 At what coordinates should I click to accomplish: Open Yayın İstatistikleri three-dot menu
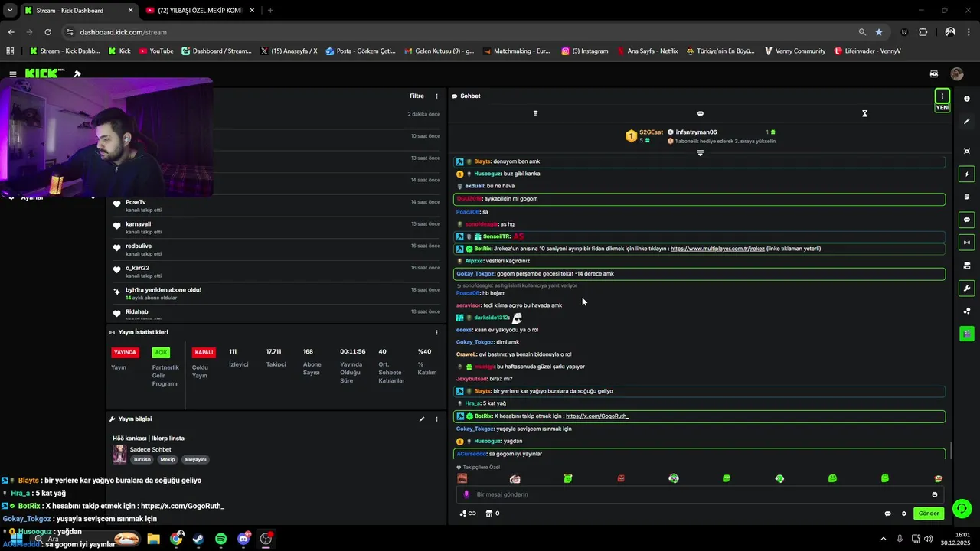tap(437, 332)
